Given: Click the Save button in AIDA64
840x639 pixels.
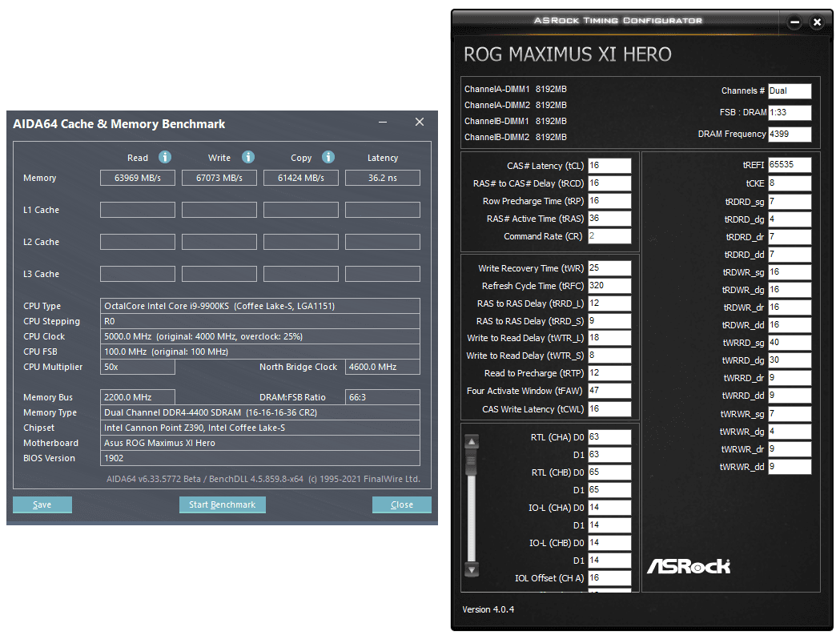Looking at the screenshot, I should click(42, 504).
